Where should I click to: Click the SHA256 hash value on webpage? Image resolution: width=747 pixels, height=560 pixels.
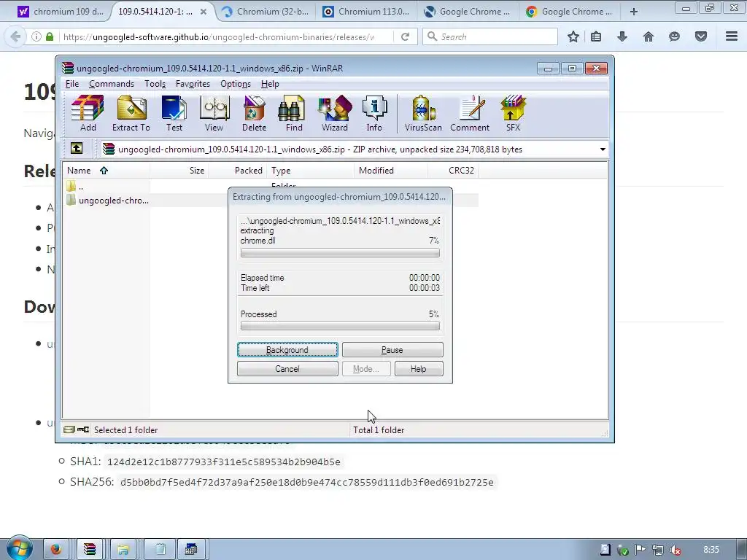click(307, 483)
